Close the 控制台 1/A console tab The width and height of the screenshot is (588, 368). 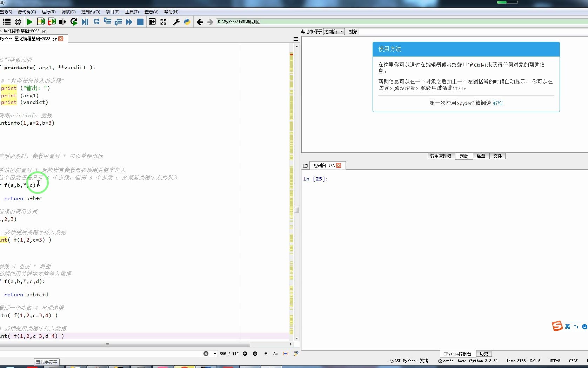(339, 165)
